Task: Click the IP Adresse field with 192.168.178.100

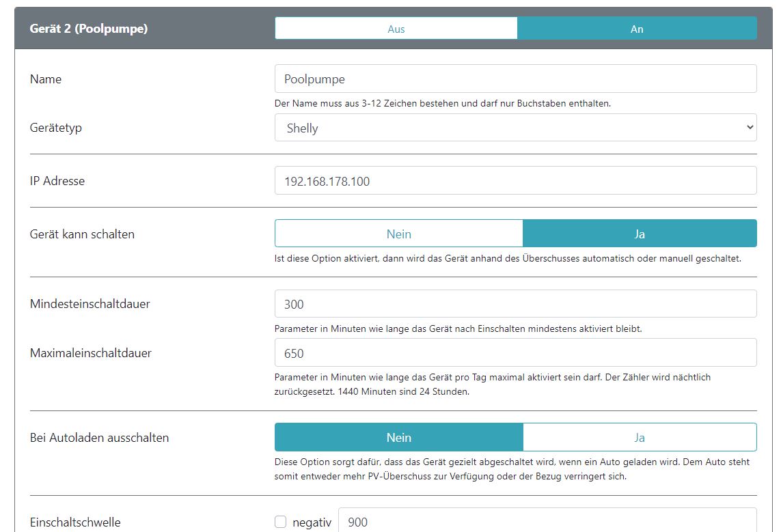Action: (515, 181)
